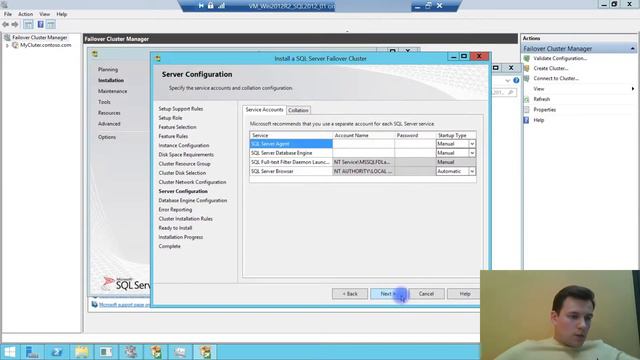Select the SQL Server Browser service row
This screenshot has height=360, width=640.
click(291, 171)
